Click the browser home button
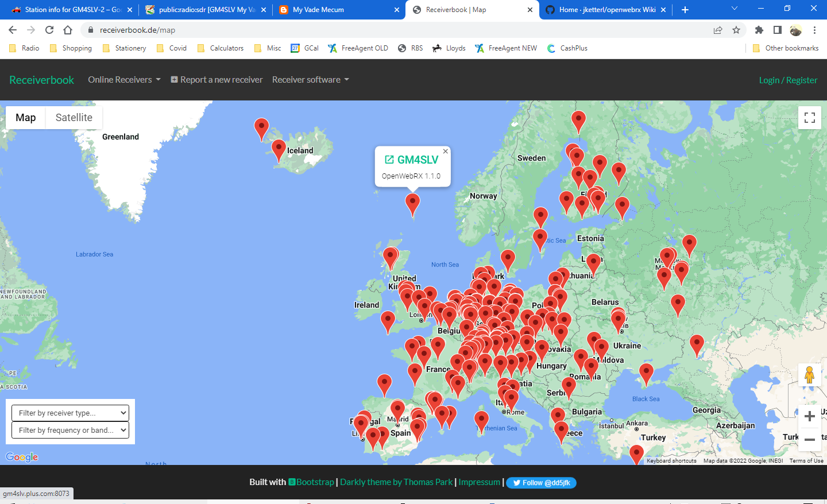Screen dimensions: 827x504 [68, 30]
